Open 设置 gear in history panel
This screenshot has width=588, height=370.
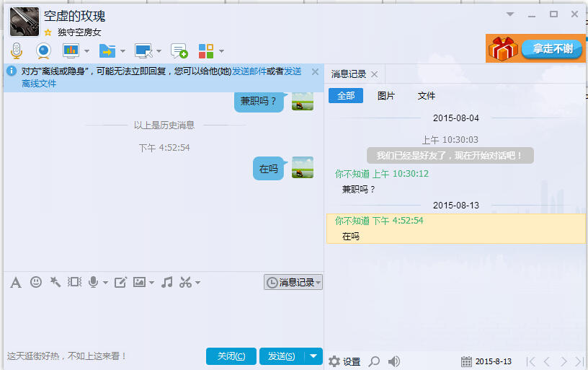[344, 362]
